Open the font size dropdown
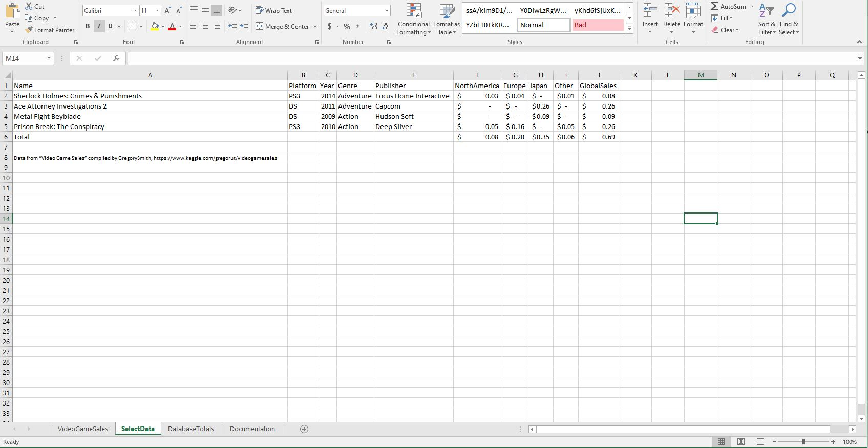 [157, 10]
